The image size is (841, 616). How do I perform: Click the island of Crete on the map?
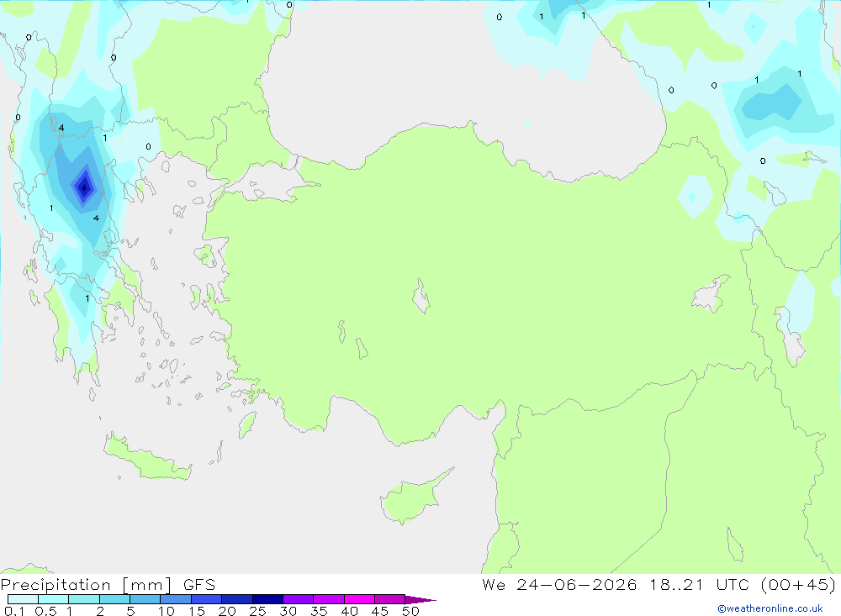click(147, 458)
